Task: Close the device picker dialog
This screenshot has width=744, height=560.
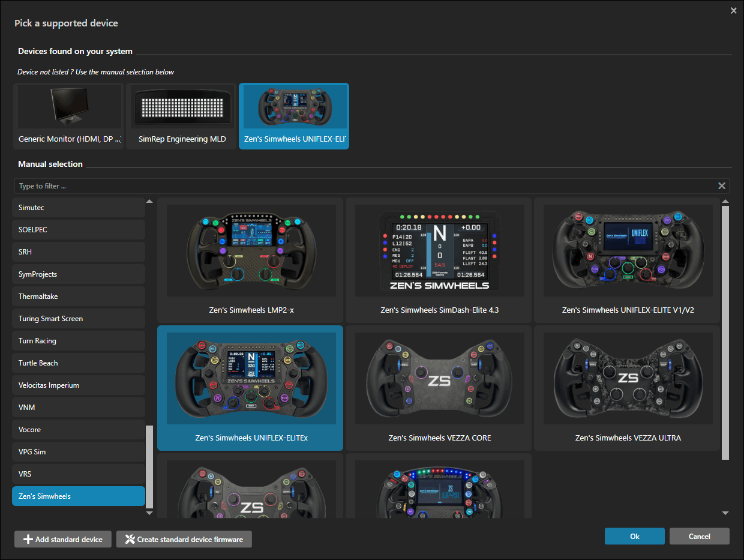Action: [733, 11]
